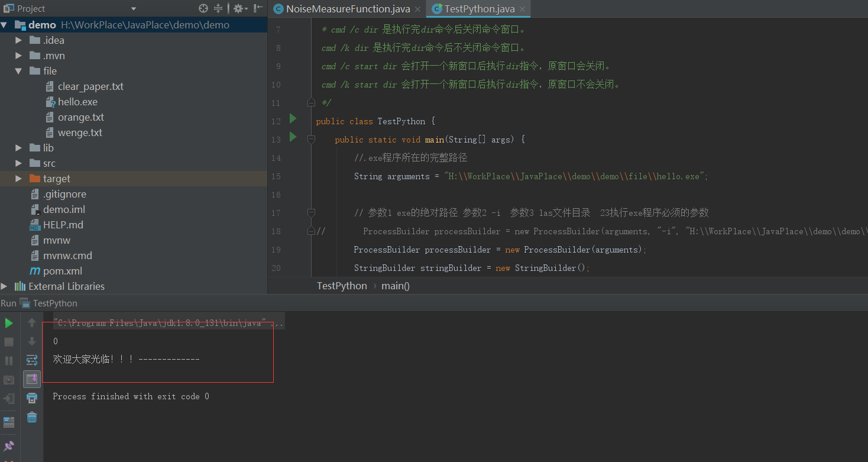The height and width of the screenshot is (462, 868).
Task: Open print options for console output
Action: [x=31, y=398]
